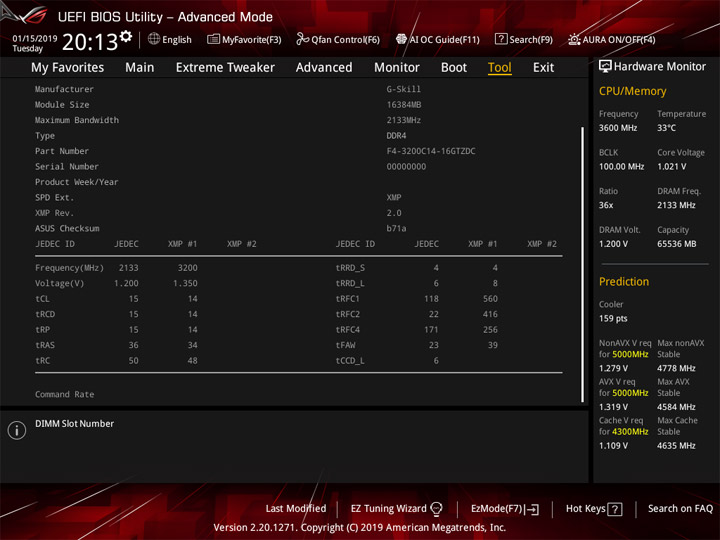This screenshot has height=540, width=720.
Task: Open Search on FAQ link
Action: (x=680, y=509)
